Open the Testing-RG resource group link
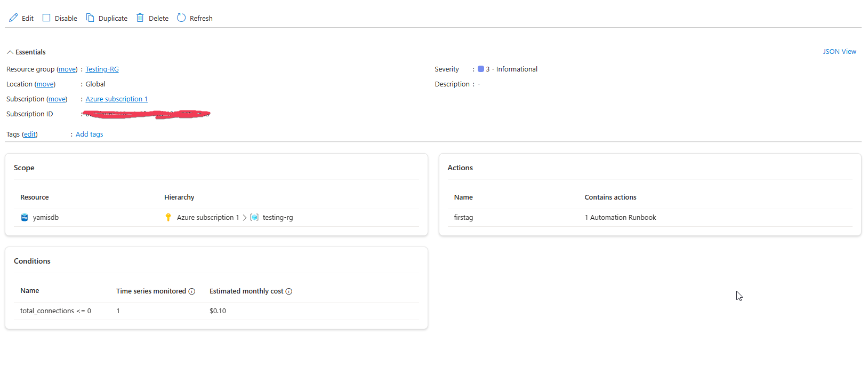The image size is (868, 381). (102, 69)
